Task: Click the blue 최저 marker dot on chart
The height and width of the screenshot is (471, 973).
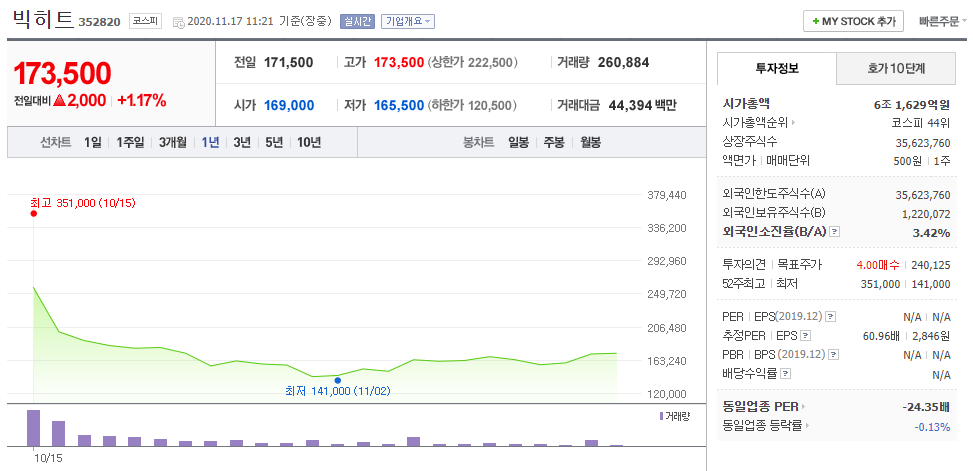Action: pos(338,380)
